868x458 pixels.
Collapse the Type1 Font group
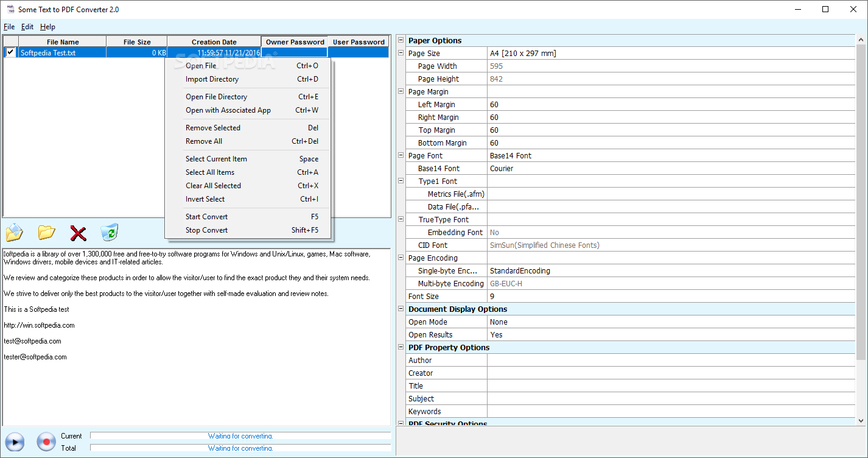[401, 181]
